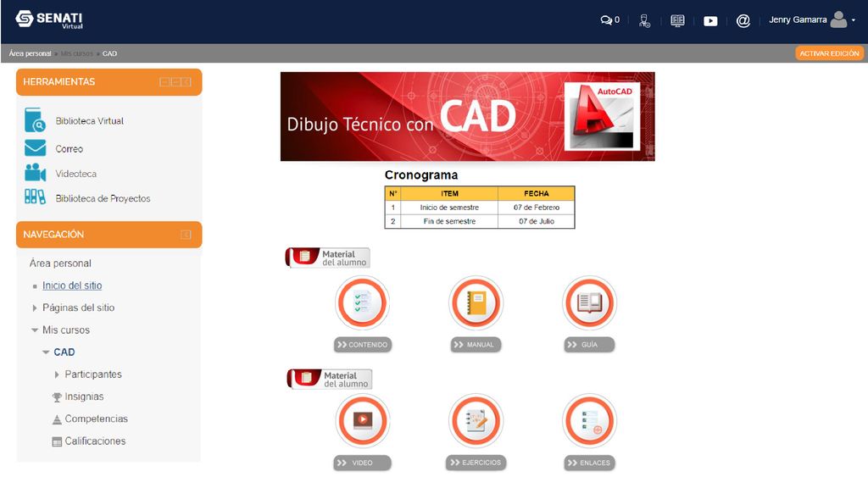Open the Biblioteca de Proyectos link
Screen dimensions: 868x488
coord(103,198)
